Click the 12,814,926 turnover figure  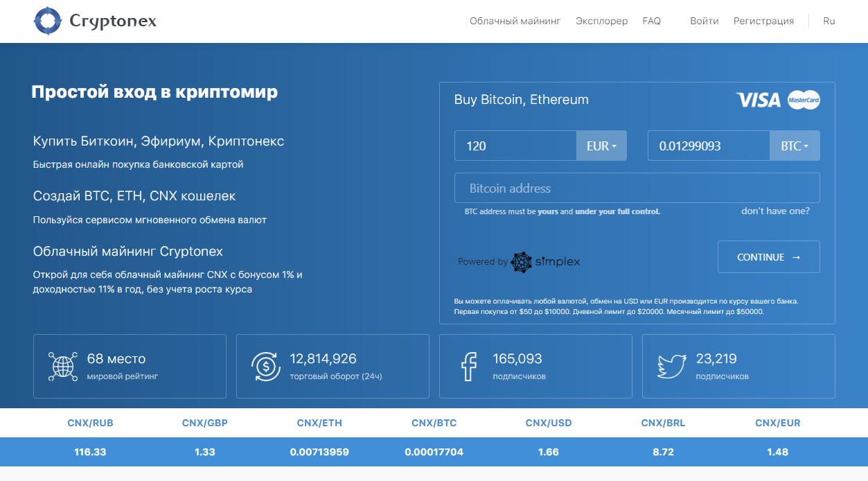324,359
